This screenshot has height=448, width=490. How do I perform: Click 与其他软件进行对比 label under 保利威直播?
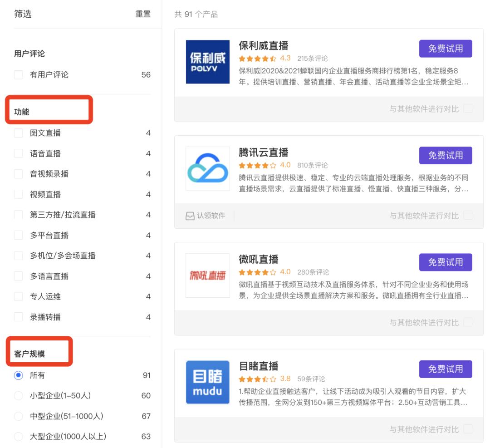[x=424, y=109]
